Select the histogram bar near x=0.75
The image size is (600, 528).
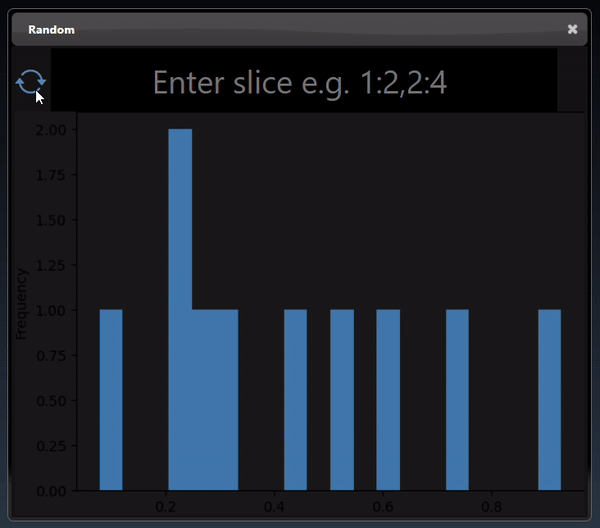pyautogui.click(x=457, y=400)
